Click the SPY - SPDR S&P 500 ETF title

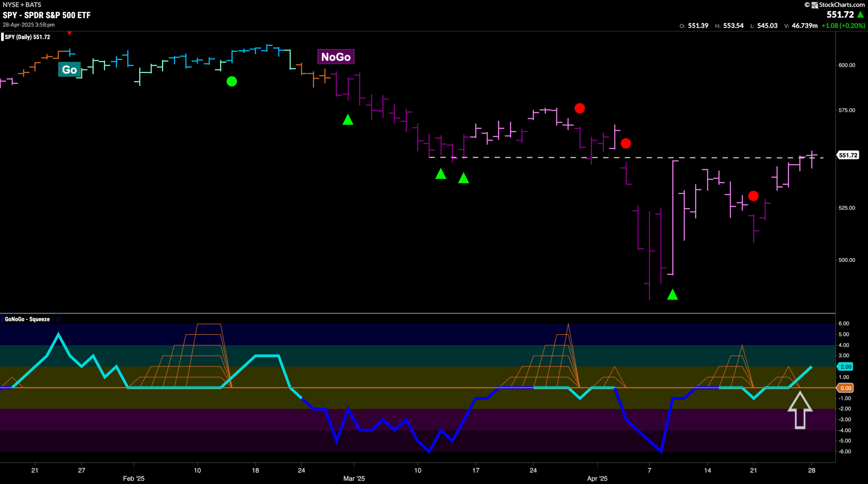tap(47, 15)
